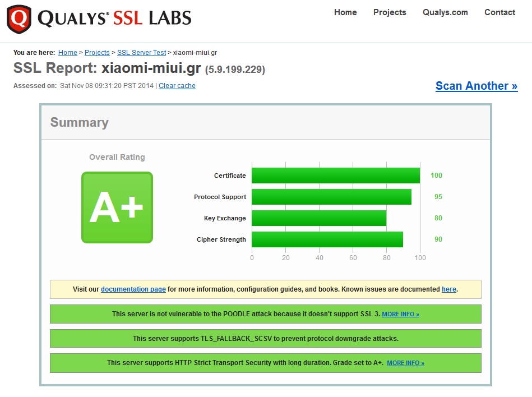This screenshot has width=532, height=397.
Task: Click the Key Exchange score bar
Action: click(x=319, y=218)
